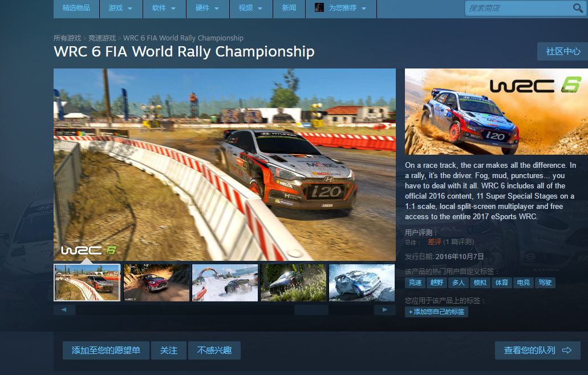Expand the 游戏 dropdown menu

pyautogui.click(x=121, y=8)
